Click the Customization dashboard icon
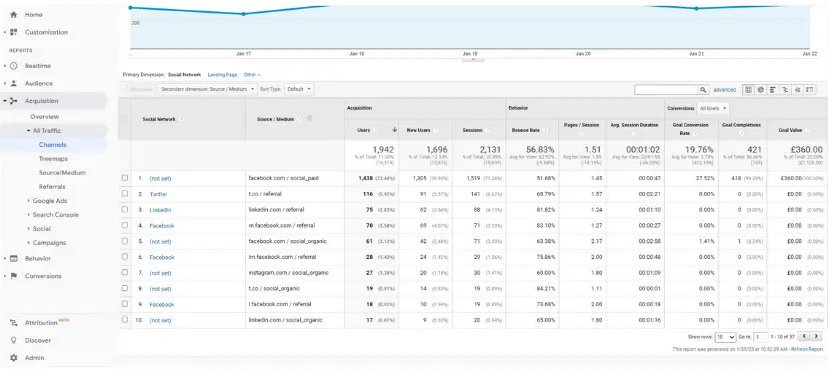Screen dimensions: 828x382 (14, 32)
